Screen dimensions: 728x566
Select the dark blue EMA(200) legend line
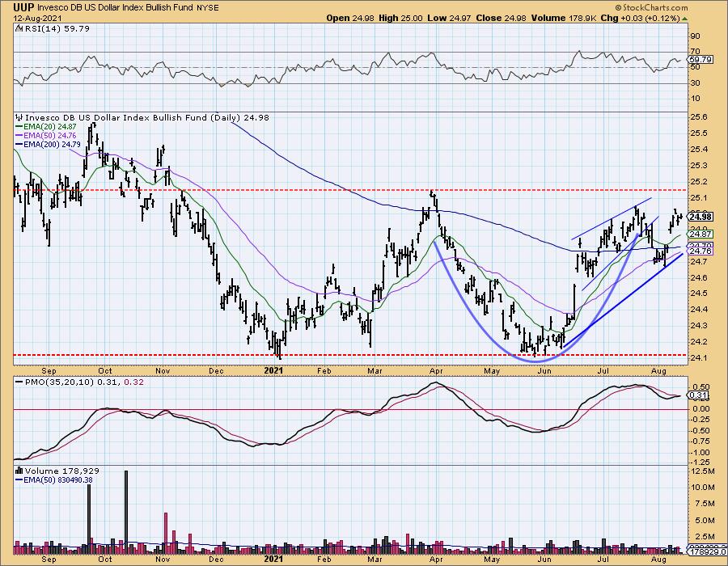point(19,144)
